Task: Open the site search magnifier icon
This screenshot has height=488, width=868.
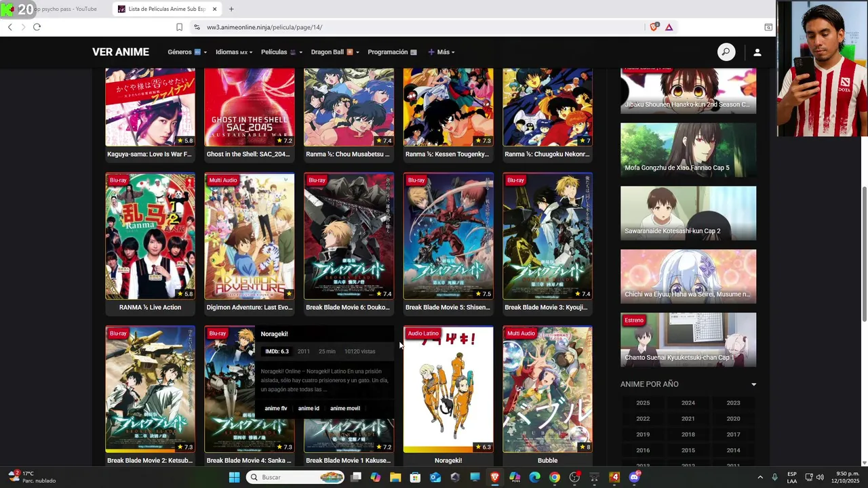Action: (x=726, y=52)
